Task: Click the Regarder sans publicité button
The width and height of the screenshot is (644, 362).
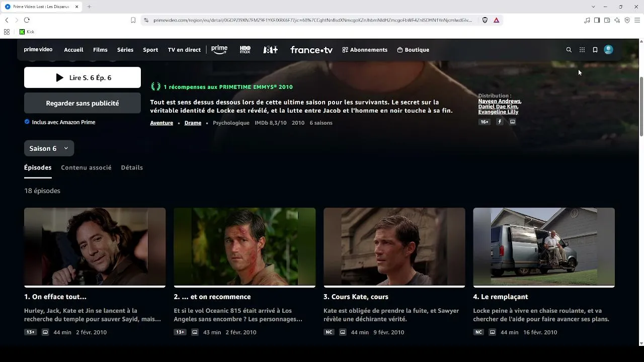Action: (x=83, y=103)
